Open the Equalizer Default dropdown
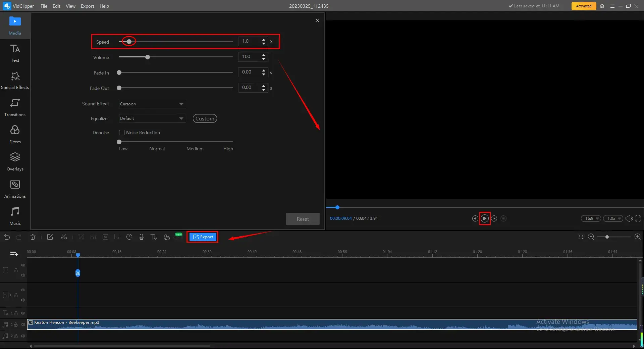 tap(152, 118)
